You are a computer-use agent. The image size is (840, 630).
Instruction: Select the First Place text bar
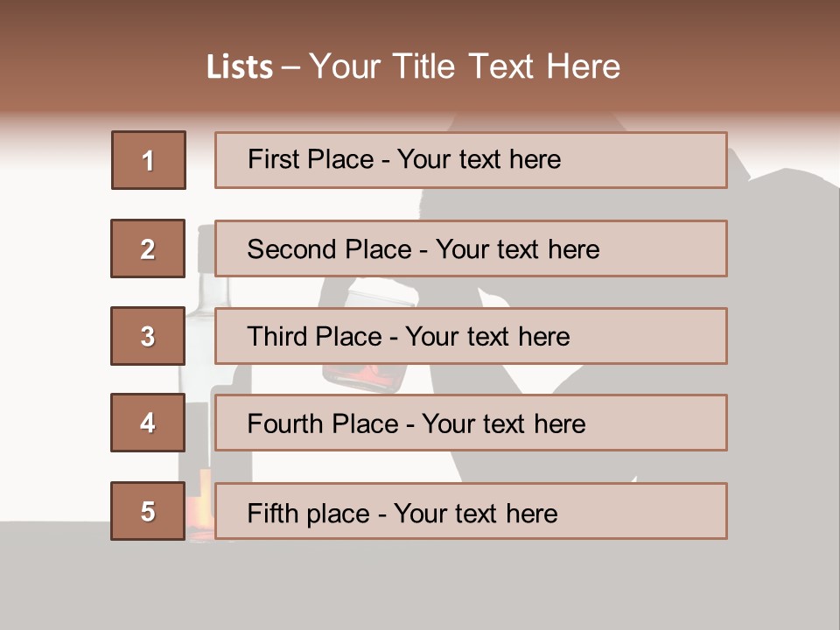471,160
